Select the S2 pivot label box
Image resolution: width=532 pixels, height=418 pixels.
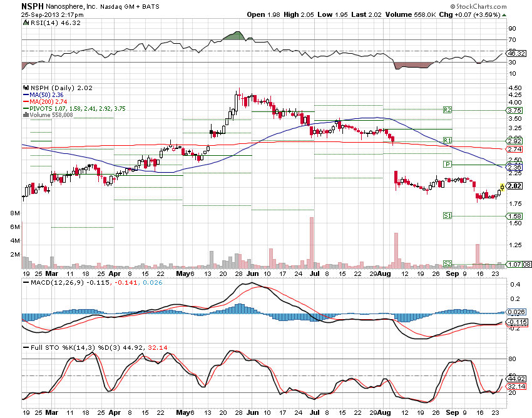(x=448, y=263)
